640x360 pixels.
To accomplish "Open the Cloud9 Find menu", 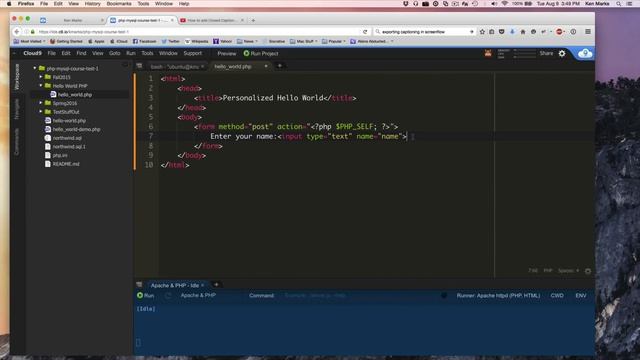I will [x=81, y=53].
